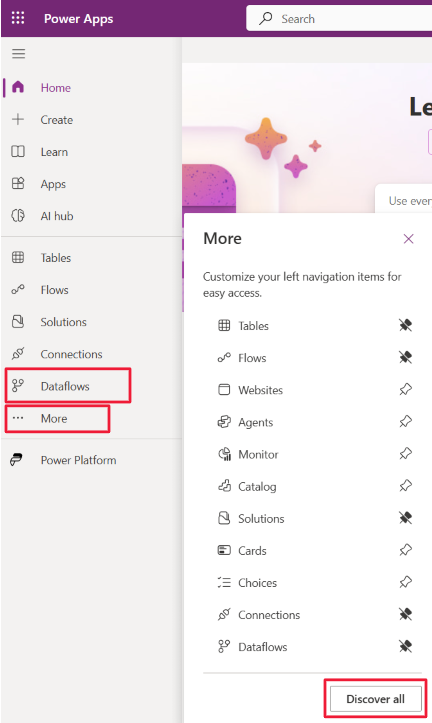The width and height of the screenshot is (432, 723).
Task: Open the AI hub icon
Action: click(18, 216)
